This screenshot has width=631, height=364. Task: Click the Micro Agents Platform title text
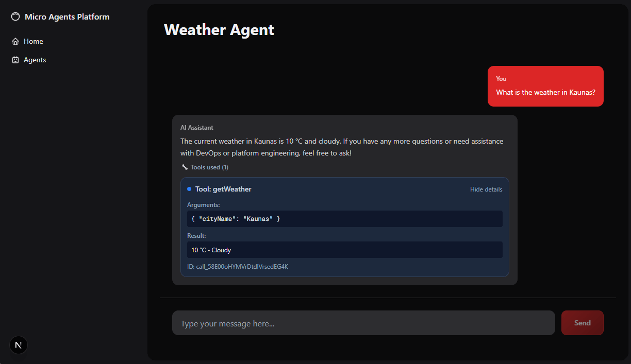pyautogui.click(x=67, y=16)
